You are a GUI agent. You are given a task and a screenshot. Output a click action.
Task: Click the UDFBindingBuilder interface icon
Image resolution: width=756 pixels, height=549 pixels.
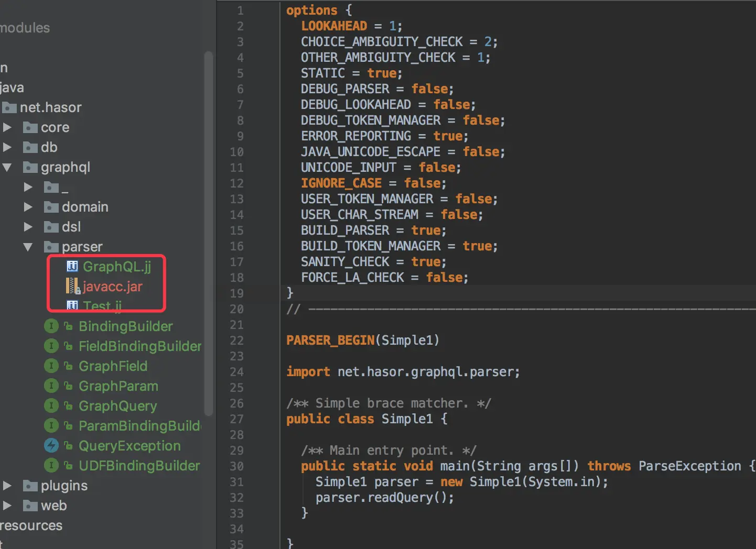(51, 466)
